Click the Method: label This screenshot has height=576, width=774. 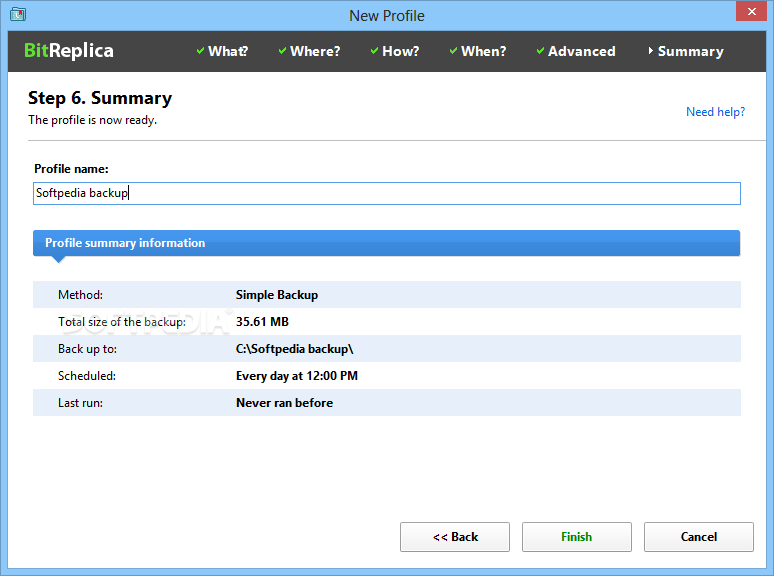(80, 295)
